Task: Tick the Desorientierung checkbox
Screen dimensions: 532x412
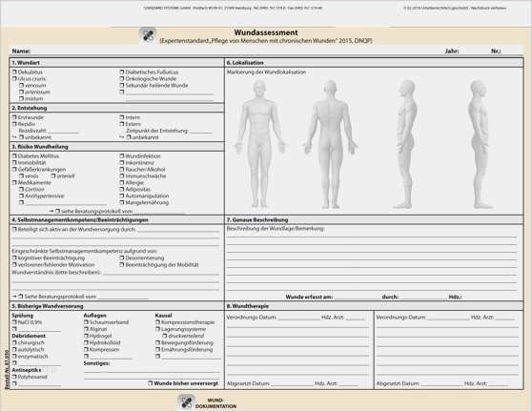Action: pyautogui.click(x=122, y=257)
